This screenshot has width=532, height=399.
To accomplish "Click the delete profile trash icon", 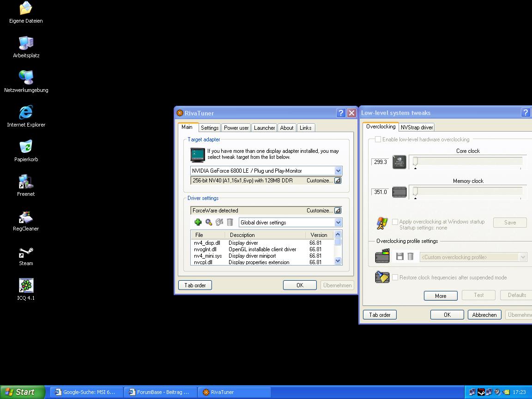I will [411, 256].
